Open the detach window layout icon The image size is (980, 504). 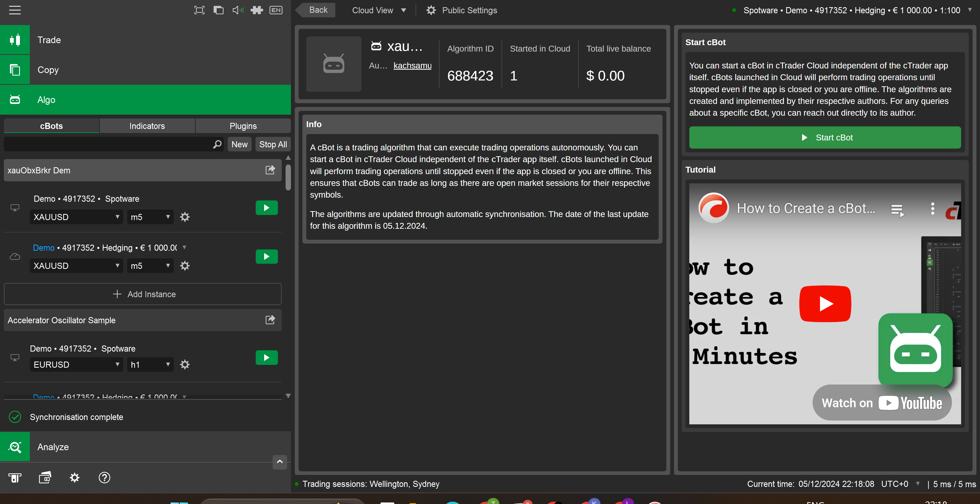coord(218,10)
